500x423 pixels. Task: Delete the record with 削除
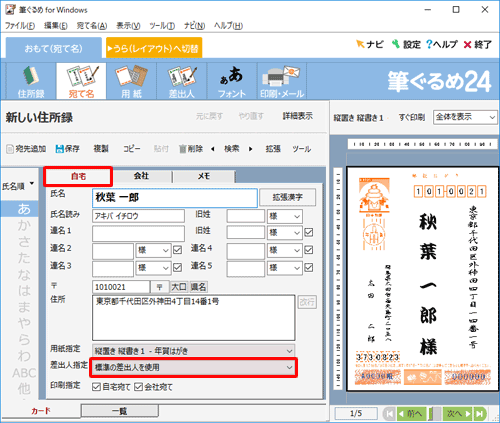[191, 149]
